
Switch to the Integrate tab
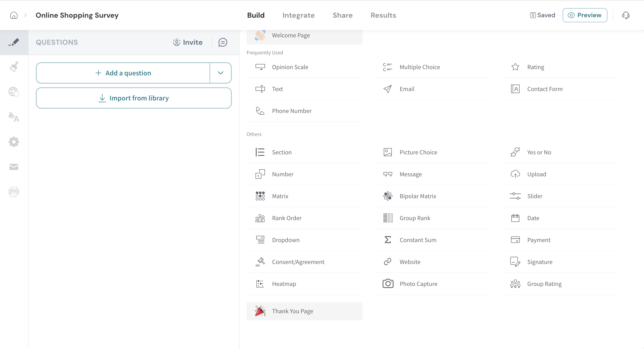click(298, 15)
